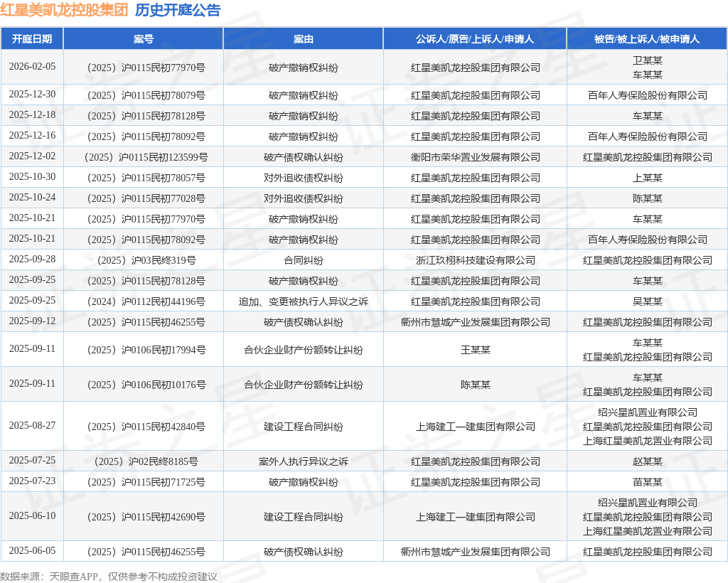The image size is (728, 583).
Task: Click 衢州市慧城产业发展集团有限公司 in the 2025-09-12 row
Action: (476, 321)
